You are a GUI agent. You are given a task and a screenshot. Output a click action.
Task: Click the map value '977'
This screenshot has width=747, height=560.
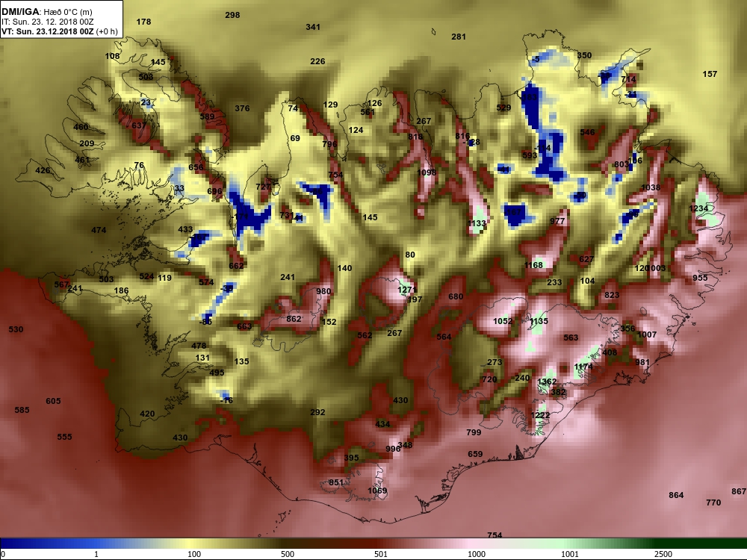(x=557, y=221)
